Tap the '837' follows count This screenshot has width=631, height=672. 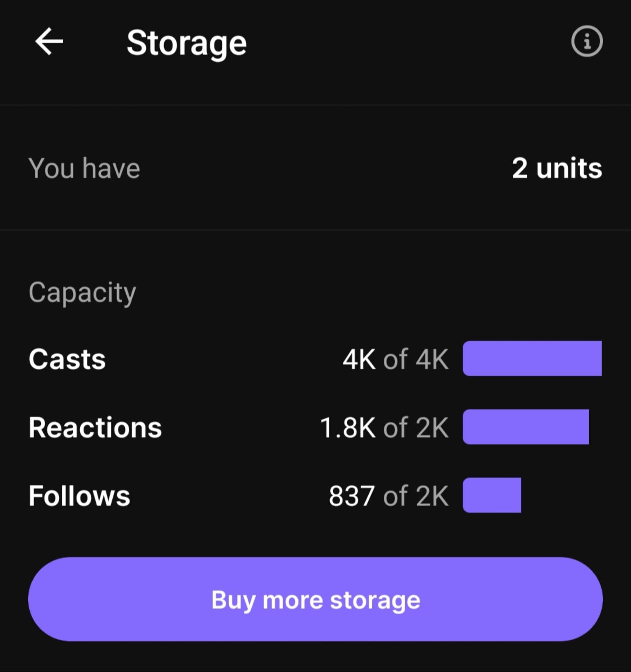(x=351, y=496)
